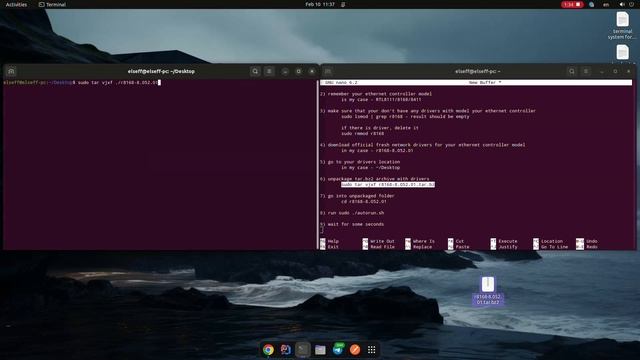The width and height of the screenshot is (640, 360).
Task: Click line '5) go to your drivers location'
Action: 360,162
